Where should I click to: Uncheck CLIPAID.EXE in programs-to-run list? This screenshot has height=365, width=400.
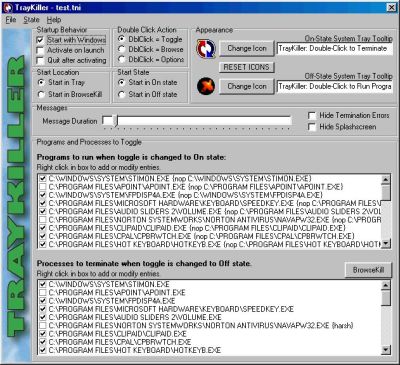coord(43,228)
